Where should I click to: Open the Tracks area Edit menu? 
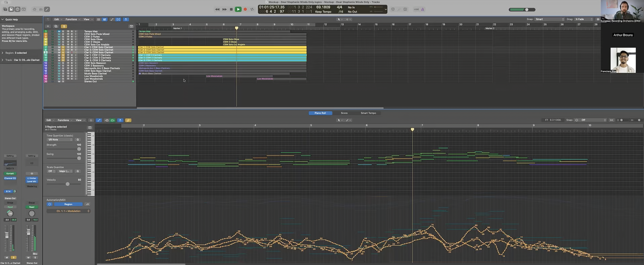point(58,19)
